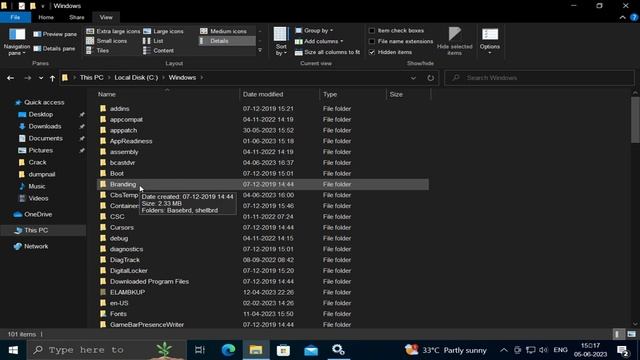This screenshot has height=360, width=640.
Task: Select OneDrive in navigation pane
Action: pyautogui.click(x=38, y=214)
